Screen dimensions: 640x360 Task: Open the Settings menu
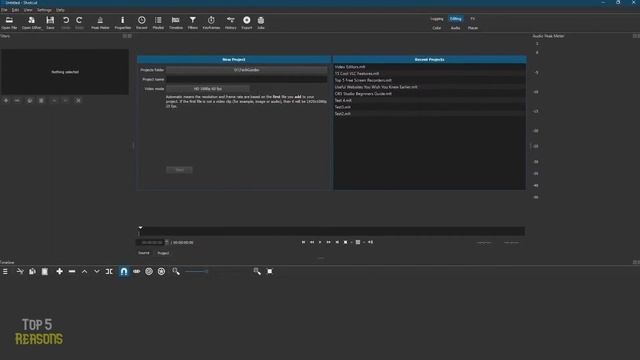click(x=44, y=10)
